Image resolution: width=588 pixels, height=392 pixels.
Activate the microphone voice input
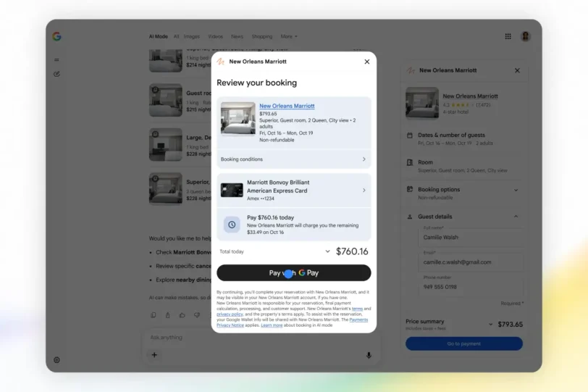(369, 355)
